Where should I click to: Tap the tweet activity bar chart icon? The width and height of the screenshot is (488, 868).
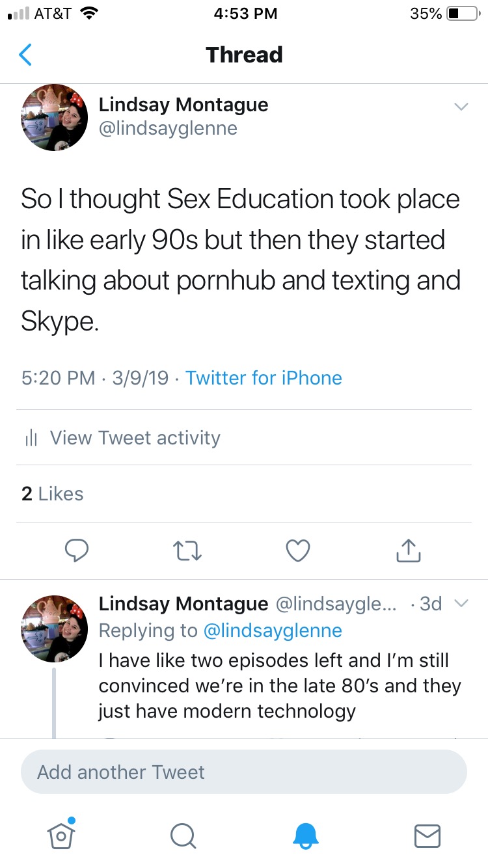31,438
